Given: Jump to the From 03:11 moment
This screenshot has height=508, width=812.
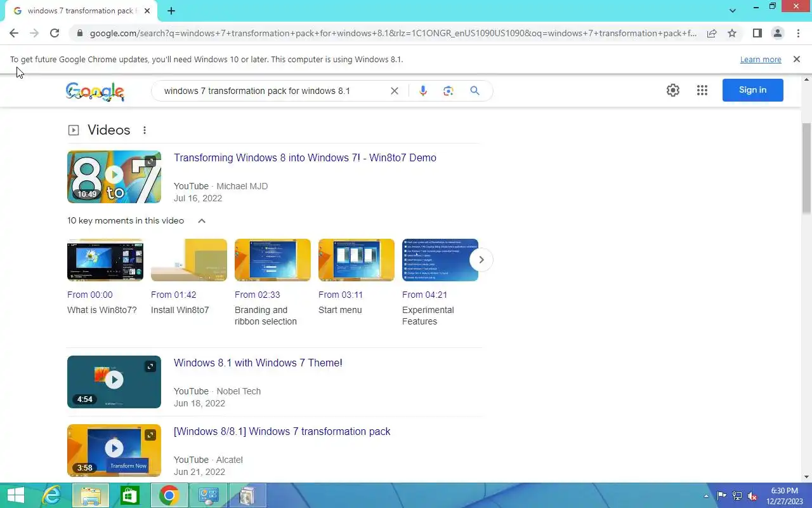Looking at the screenshot, I should tap(341, 295).
